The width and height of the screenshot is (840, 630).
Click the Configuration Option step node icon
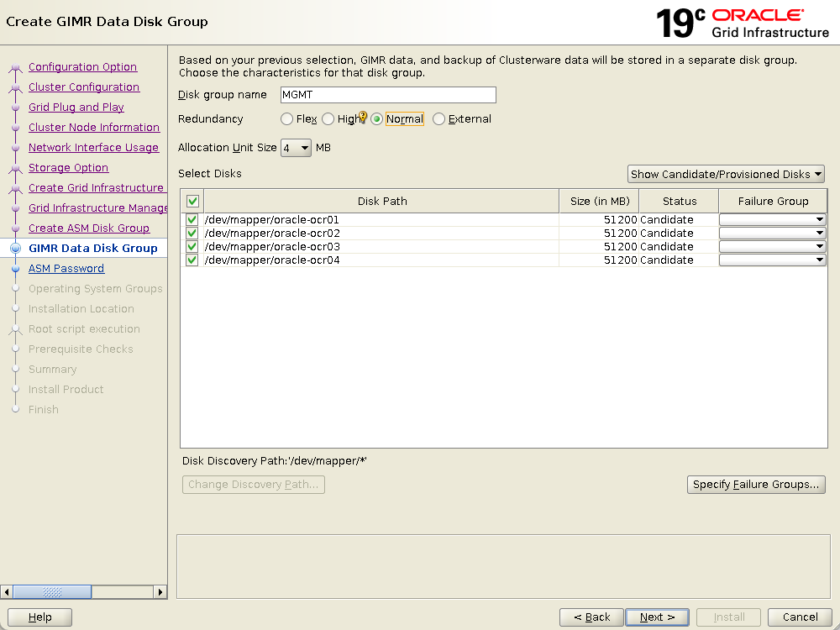click(15, 68)
